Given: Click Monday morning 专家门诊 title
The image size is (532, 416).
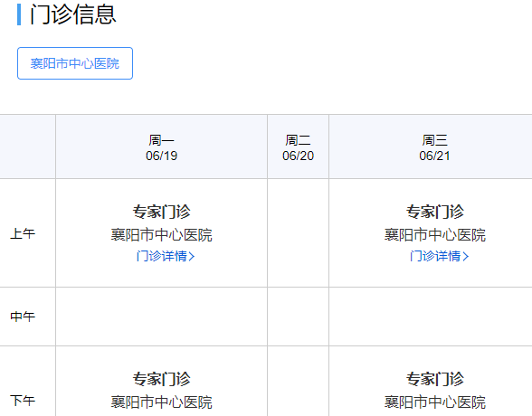Looking at the screenshot, I should 161,212.
